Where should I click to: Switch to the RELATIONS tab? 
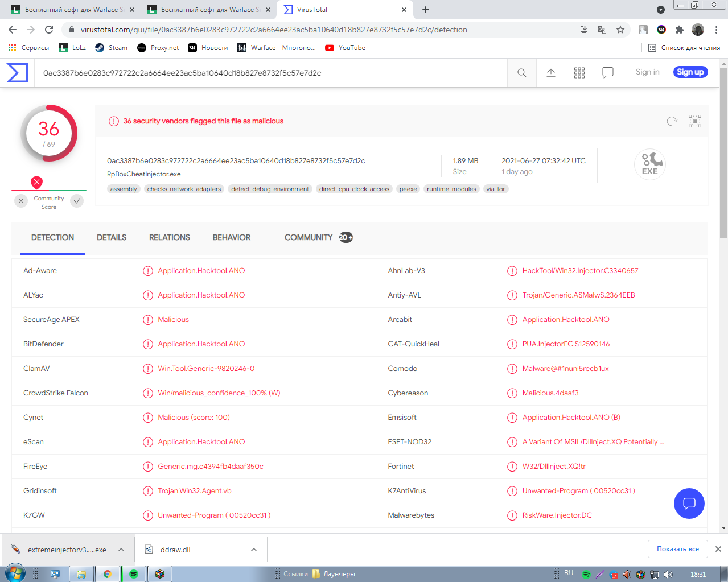pyautogui.click(x=169, y=238)
